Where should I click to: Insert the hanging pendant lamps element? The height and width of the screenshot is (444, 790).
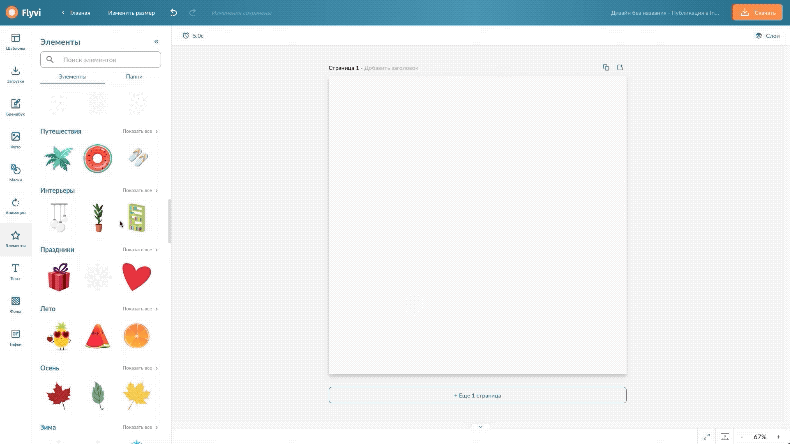click(x=59, y=217)
